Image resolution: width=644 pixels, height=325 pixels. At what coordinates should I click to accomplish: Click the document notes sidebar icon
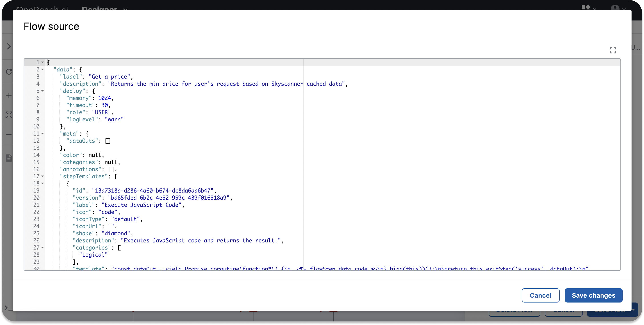pos(9,158)
